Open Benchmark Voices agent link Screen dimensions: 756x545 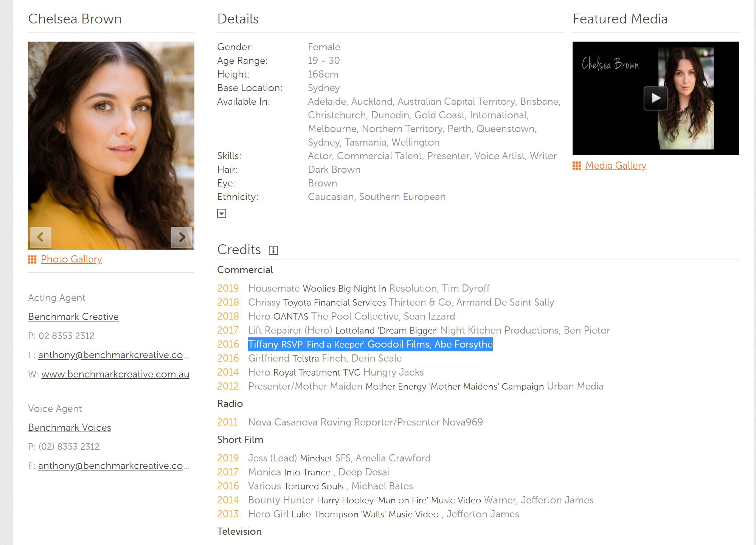(x=70, y=428)
